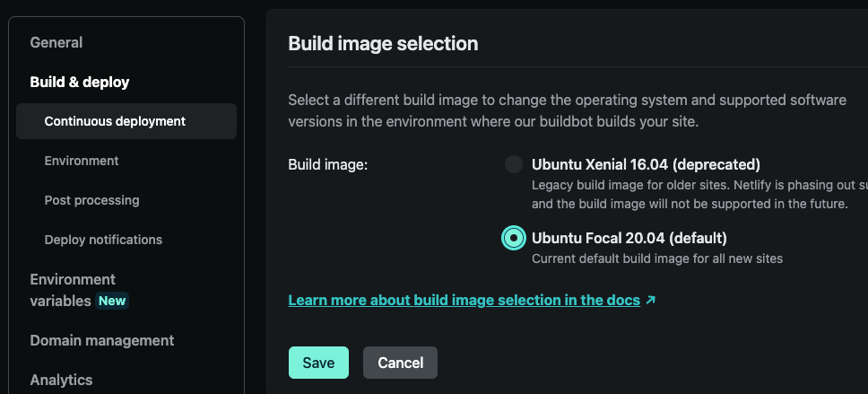
Task: Expand the Domain management section
Action: pos(102,340)
